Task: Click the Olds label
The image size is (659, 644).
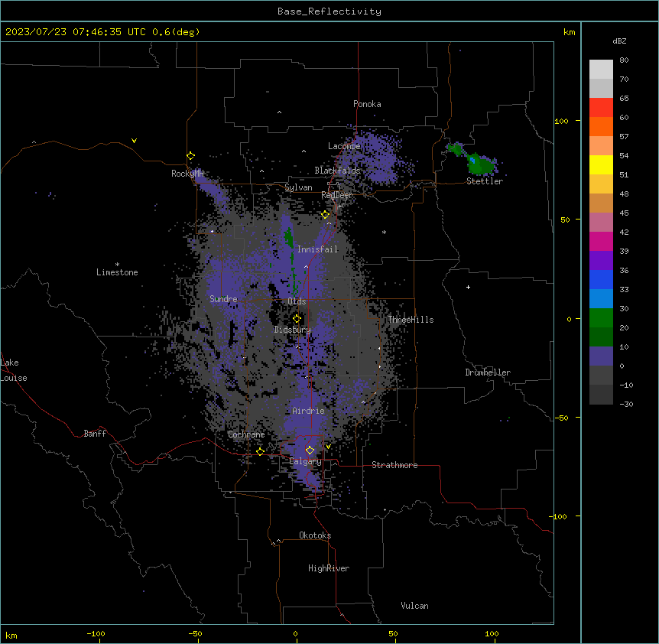Action: [x=297, y=301]
